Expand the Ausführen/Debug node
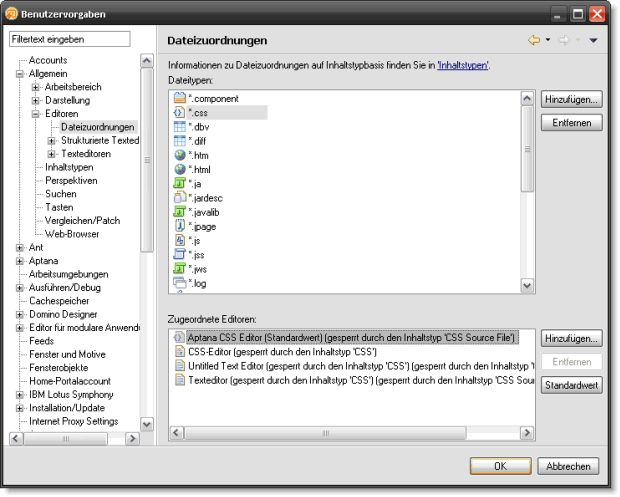The width and height of the screenshot is (620, 497). [x=19, y=288]
